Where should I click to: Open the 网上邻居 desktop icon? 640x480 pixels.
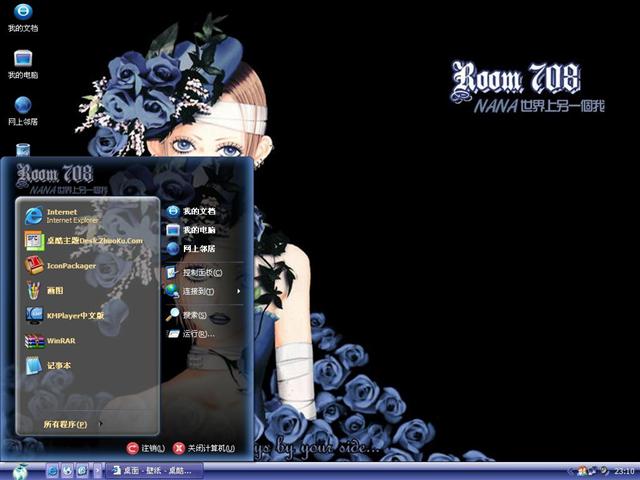pyautogui.click(x=23, y=111)
